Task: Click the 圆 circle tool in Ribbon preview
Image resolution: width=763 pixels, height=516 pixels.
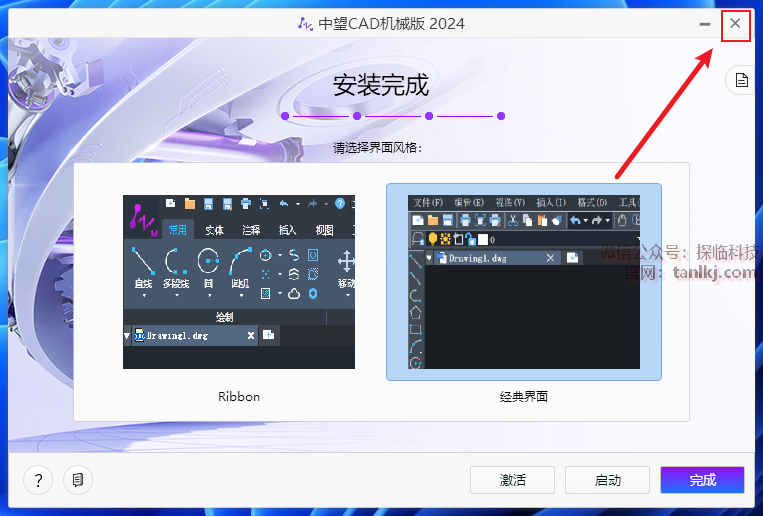Action: pyautogui.click(x=209, y=263)
